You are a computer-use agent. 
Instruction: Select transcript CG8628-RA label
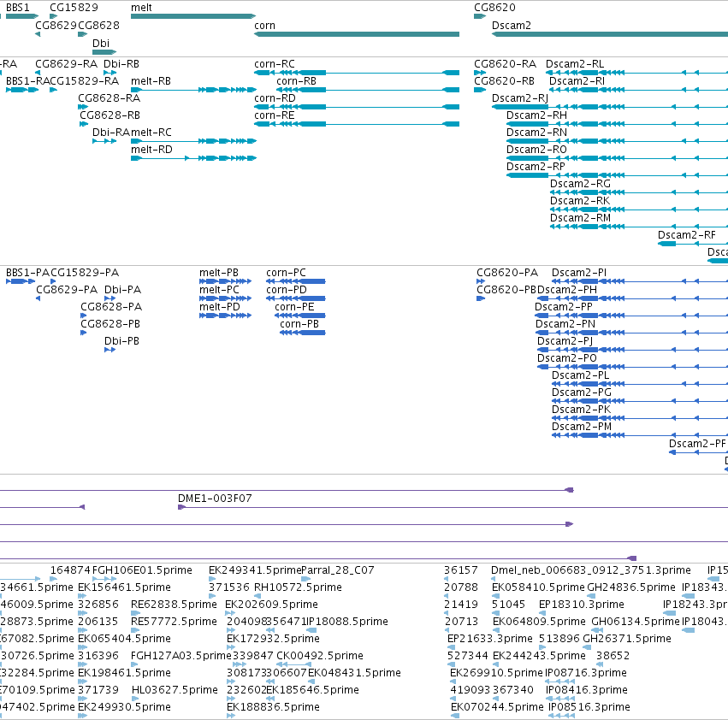pyautogui.click(x=109, y=98)
